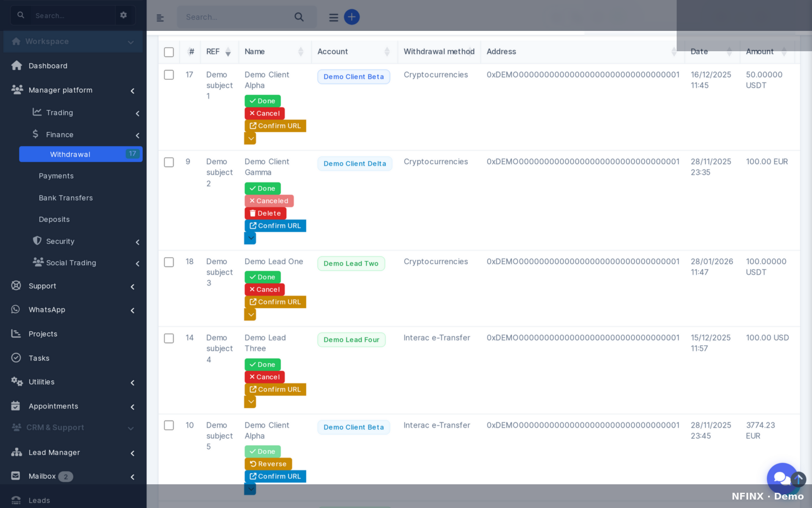The width and height of the screenshot is (812, 508).
Task: Click Done button for row 17
Action: (263, 101)
